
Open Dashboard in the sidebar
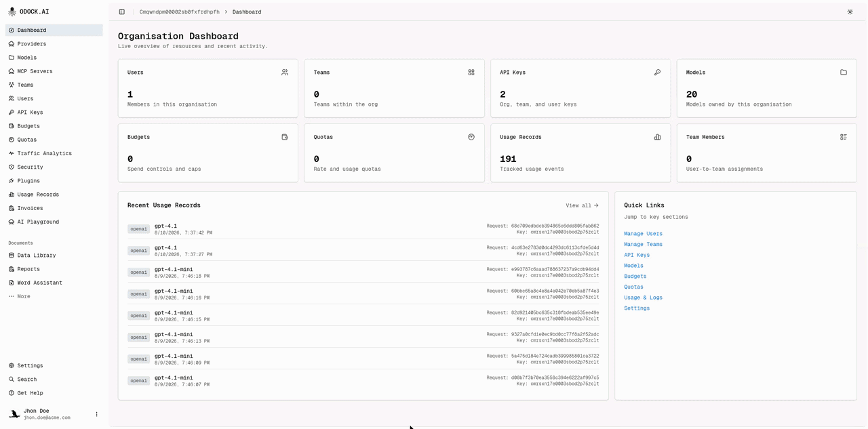click(x=54, y=30)
